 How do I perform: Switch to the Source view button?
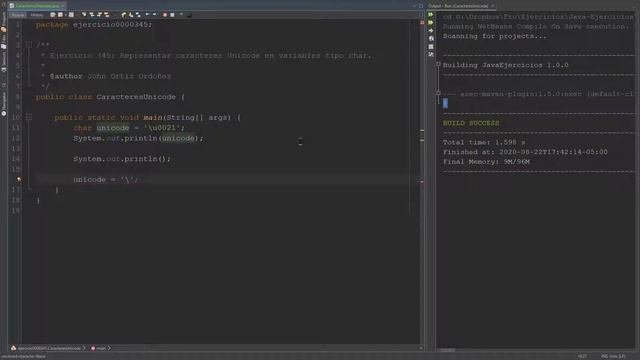[x=18, y=15]
